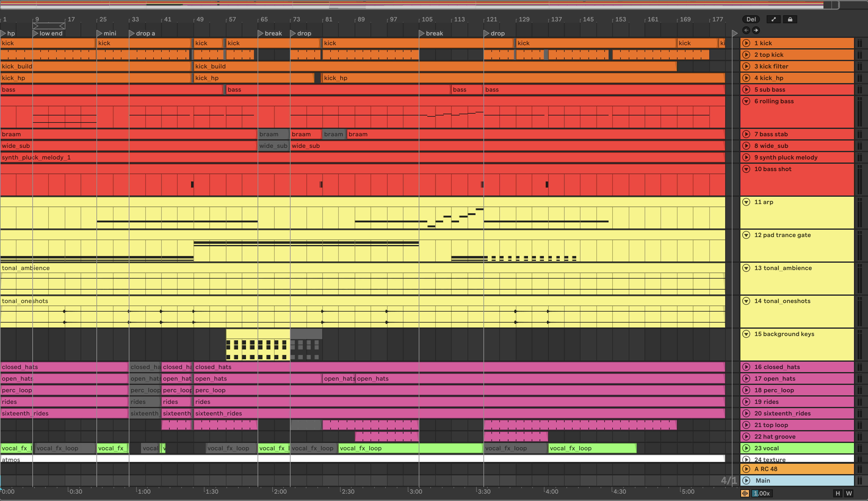Unfold the 1 kick track
The image size is (868, 501).
coord(746,43)
